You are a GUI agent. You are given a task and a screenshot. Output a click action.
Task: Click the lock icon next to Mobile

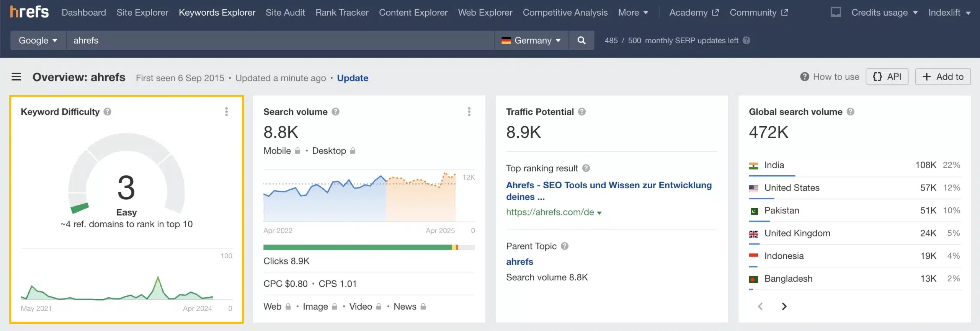pyautogui.click(x=297, y=151)
